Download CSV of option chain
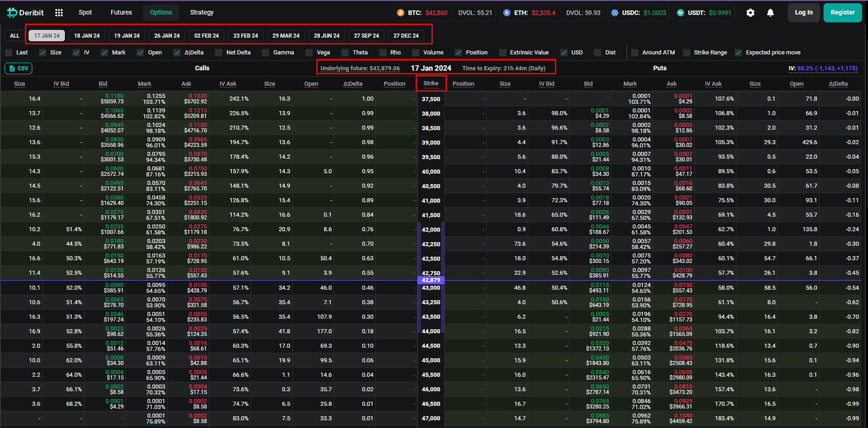The height and width of the screenshot is (428, 868). 19,68
